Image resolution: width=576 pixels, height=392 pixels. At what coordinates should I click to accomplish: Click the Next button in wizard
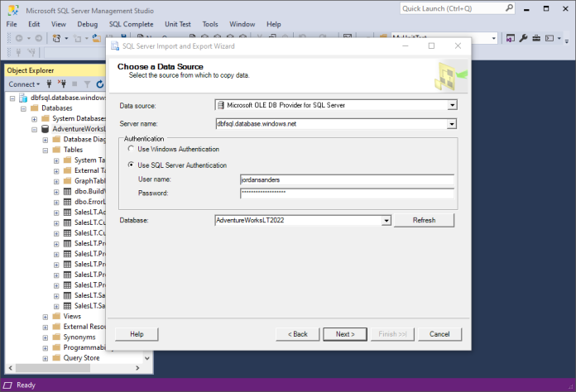pos(345,334)
